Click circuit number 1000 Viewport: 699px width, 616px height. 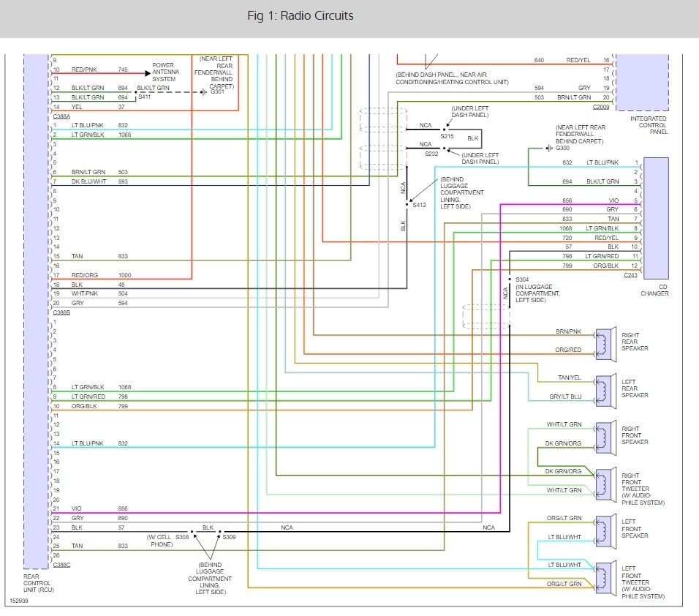[x=125, y=275]
